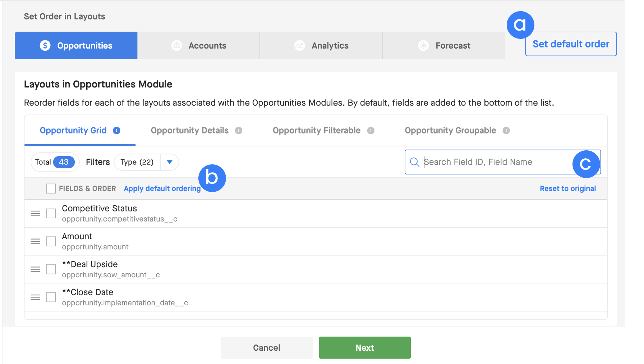Click Apply default ordering link

pyautogui.click(x=162, y=188)
